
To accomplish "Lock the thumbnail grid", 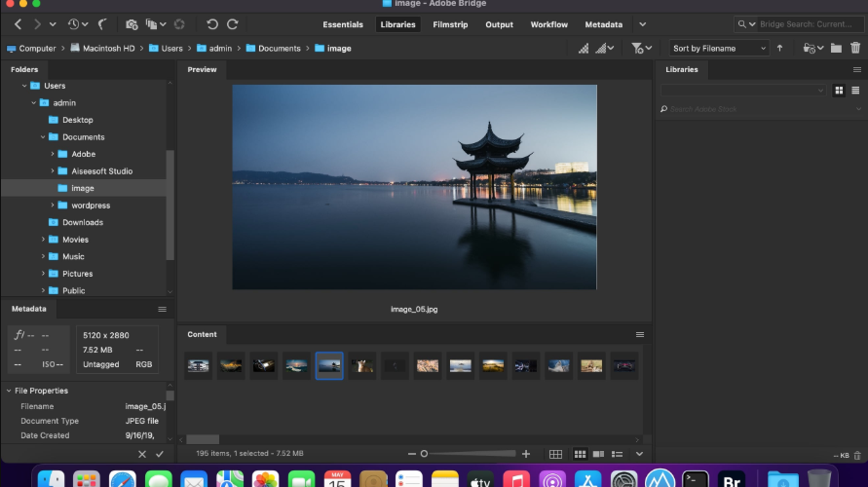I will (x=555, y=454).
